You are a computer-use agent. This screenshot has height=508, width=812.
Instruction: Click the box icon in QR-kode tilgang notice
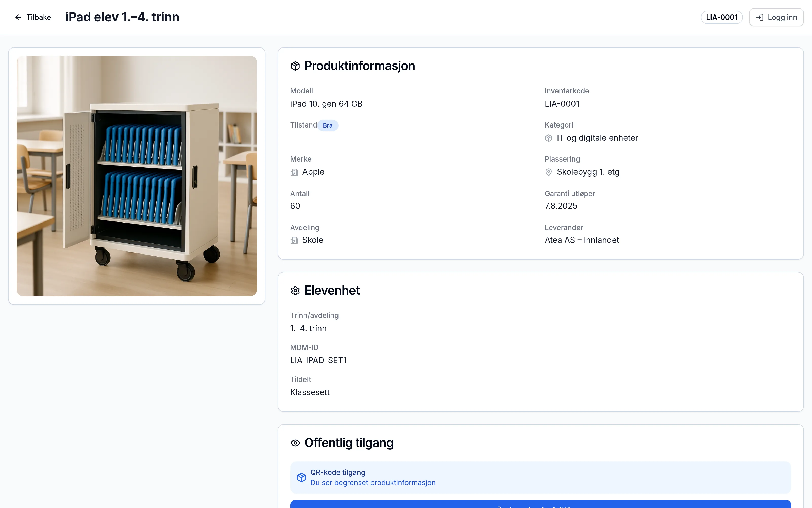(301, 478)
